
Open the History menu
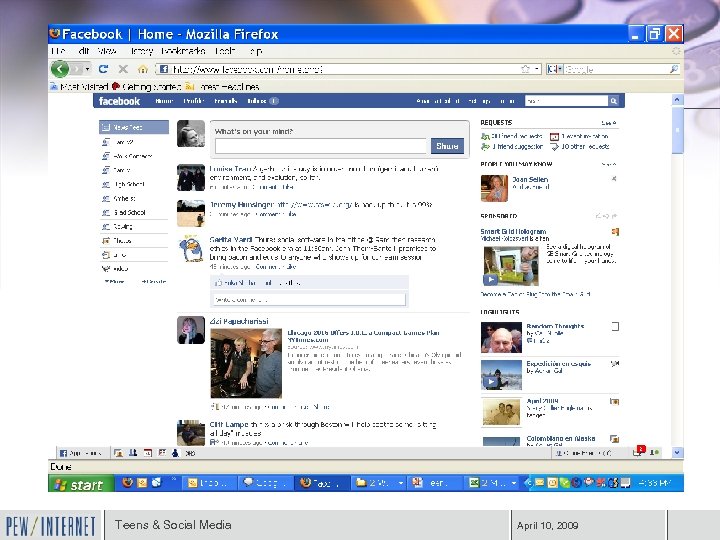[x=141, y=51]
